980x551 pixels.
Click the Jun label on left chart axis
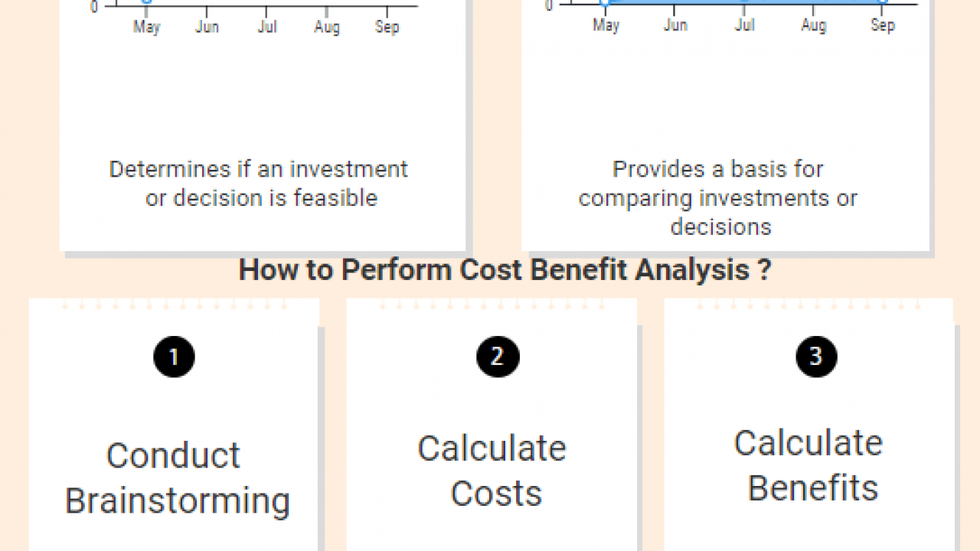[207, 28]
